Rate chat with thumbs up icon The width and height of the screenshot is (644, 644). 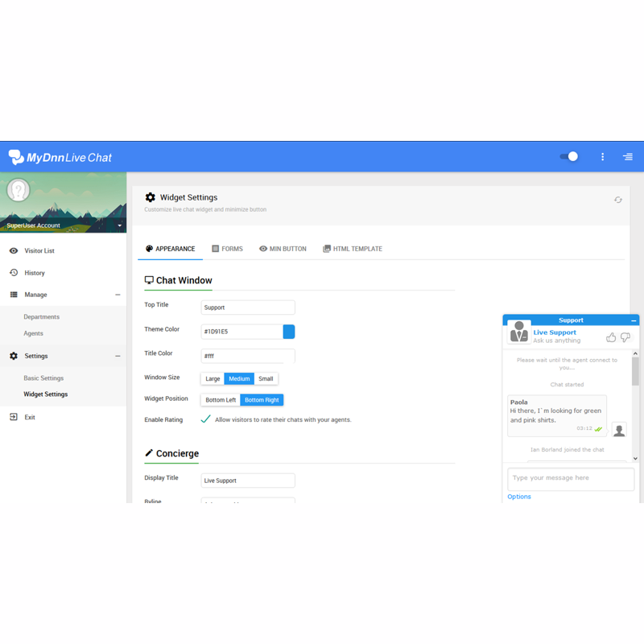click(x=611, y=337)
